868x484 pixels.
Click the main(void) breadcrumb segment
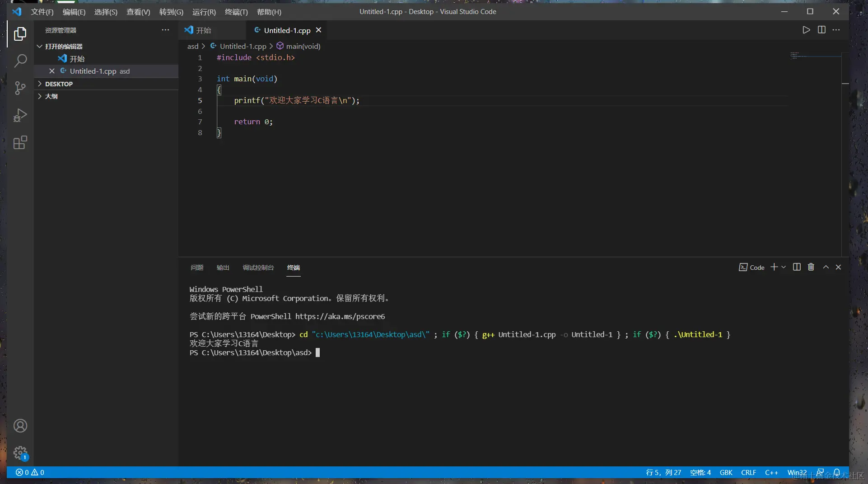pyautogui.click(x=299, y=47)
